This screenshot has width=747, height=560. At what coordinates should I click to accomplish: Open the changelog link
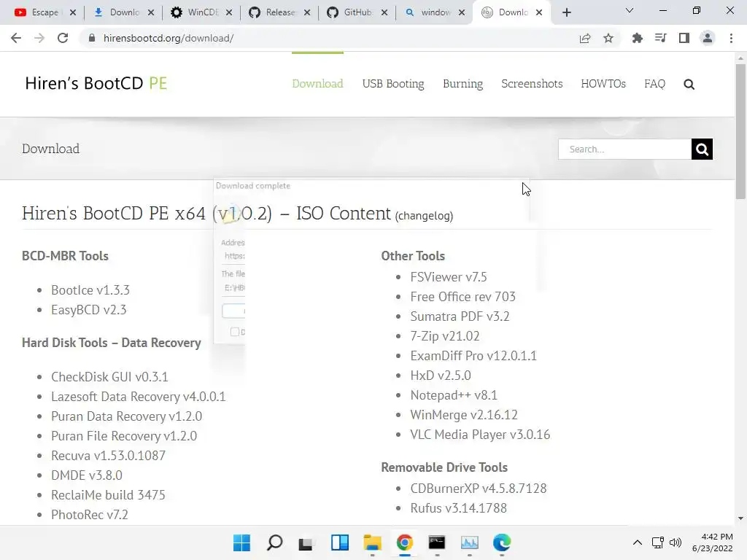pos(424,216)
